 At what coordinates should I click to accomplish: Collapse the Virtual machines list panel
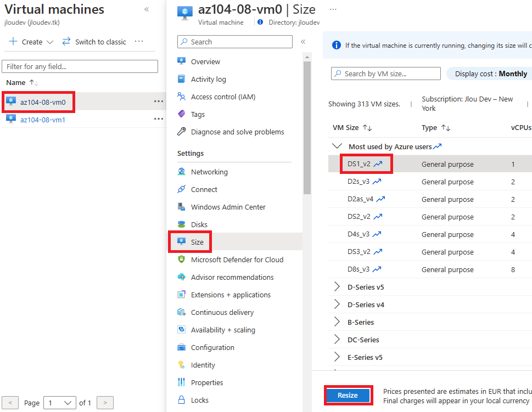click(x=147, y=9)
